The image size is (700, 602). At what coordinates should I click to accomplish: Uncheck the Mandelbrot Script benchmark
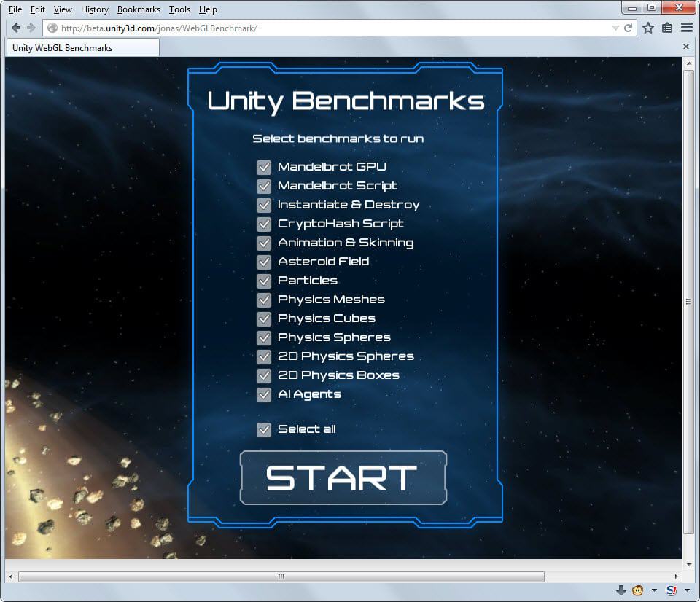click(264, 186)
